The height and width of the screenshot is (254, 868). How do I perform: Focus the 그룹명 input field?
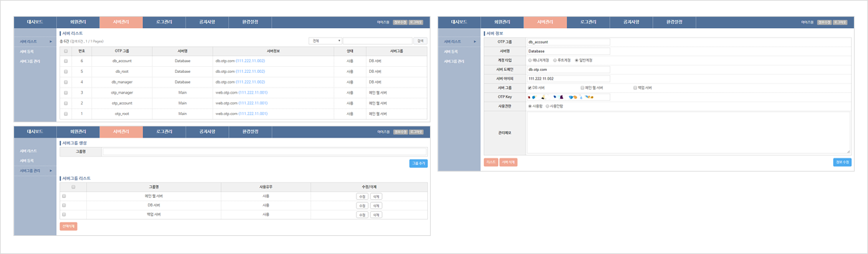coord(264,152)
